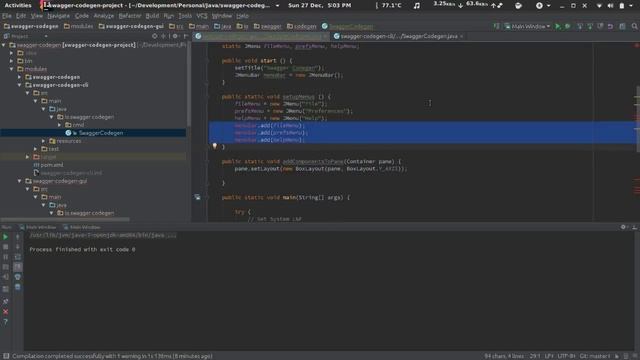640x360 pixels.
Task: Run the Main Window configuration
Action: coord(558,26)
